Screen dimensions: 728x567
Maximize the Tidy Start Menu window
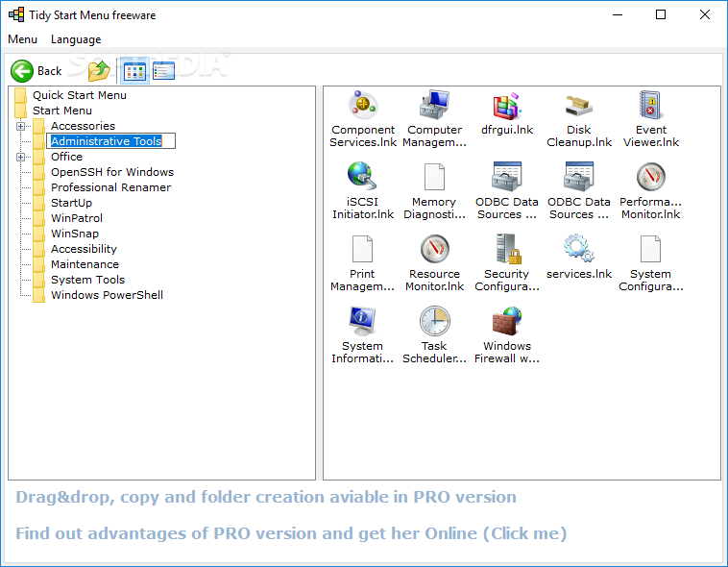(661, 14)
